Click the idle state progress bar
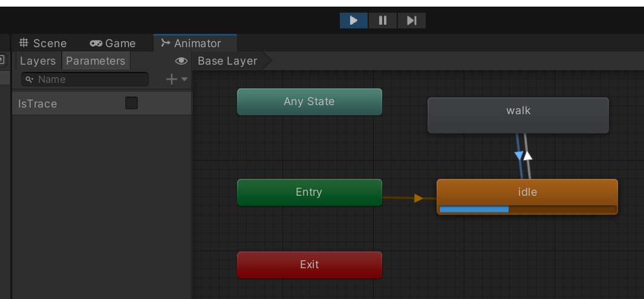The width and height of the screenshot is (644, 299). [528, 209]
